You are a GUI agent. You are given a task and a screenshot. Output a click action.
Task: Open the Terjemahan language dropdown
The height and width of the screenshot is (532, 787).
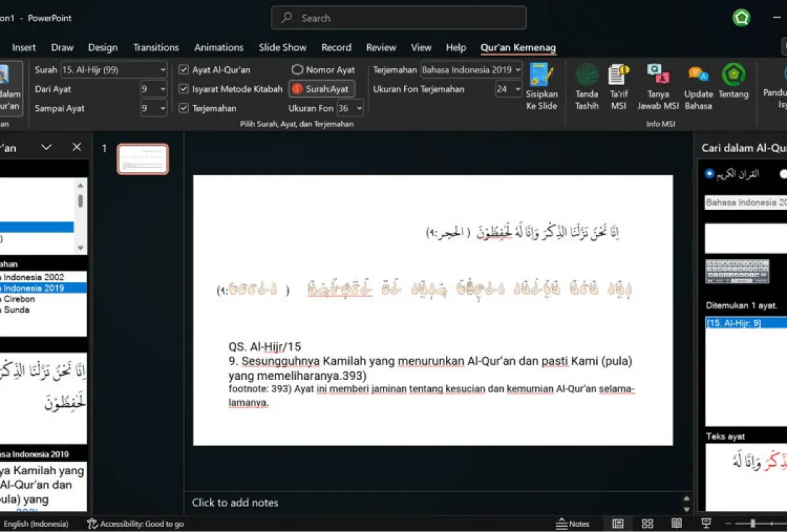coord(517,70)
